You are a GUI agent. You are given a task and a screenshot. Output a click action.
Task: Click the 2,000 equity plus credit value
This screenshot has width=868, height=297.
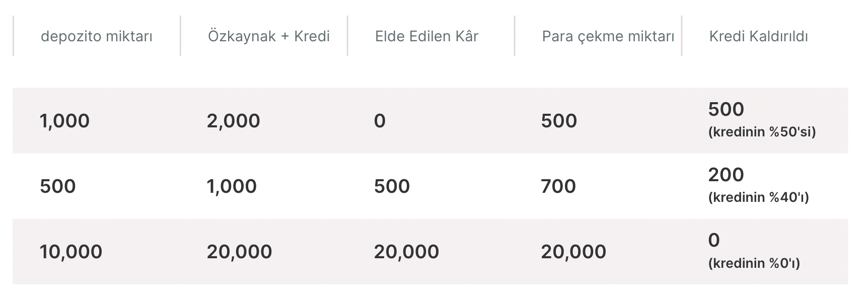(x=233, y=121)
